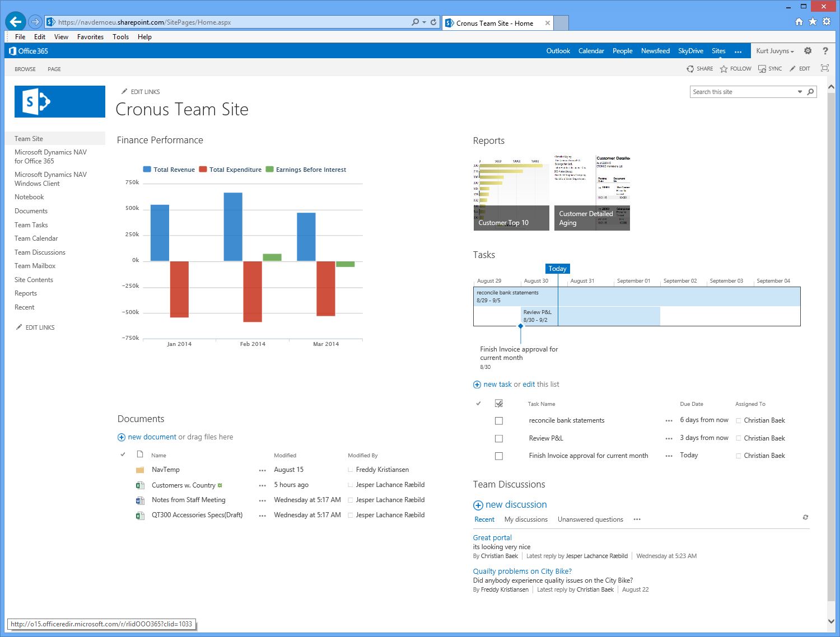840x637 pixels.
Task: Select the My discussions view tab
Action: pos(526,519)
